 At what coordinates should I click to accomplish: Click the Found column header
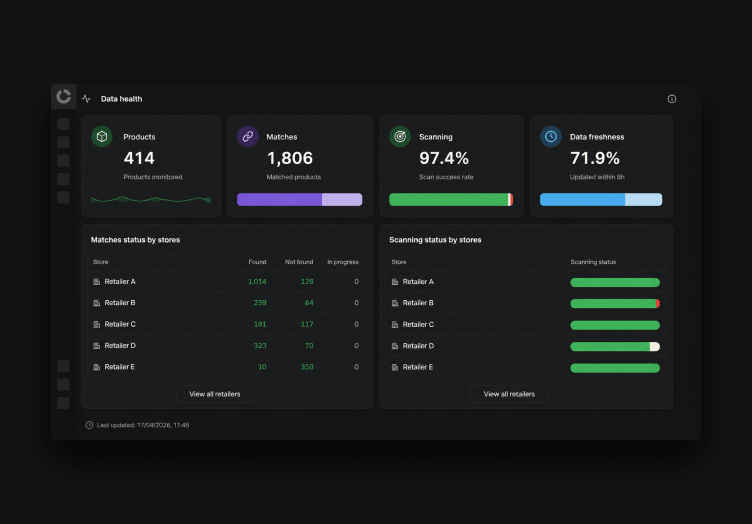(257, 262)
